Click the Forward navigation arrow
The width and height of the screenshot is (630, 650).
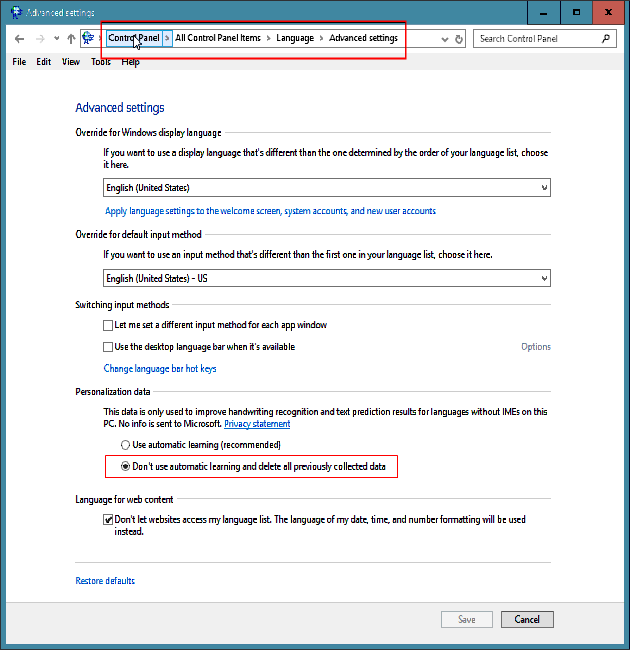[x=40, y=39]
